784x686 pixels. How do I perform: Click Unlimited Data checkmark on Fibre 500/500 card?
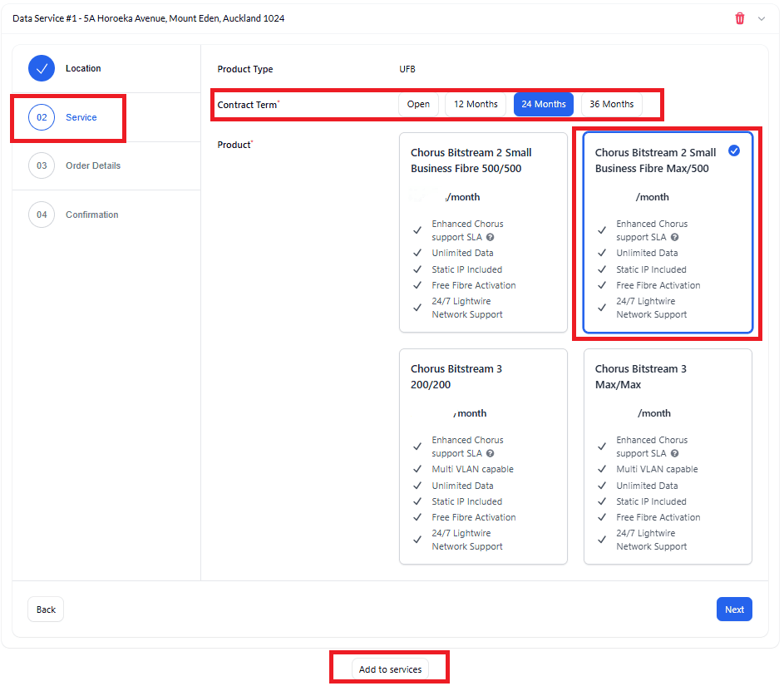pyautogui.click(x=417, y=253)
